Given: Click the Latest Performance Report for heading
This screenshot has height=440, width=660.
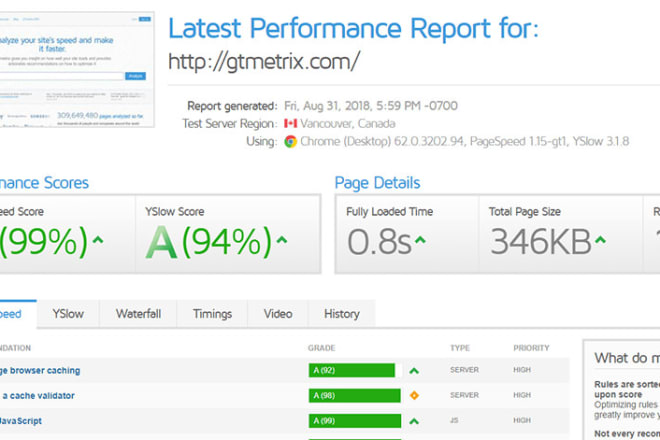Looking at the screenshot, I should 353,29.
